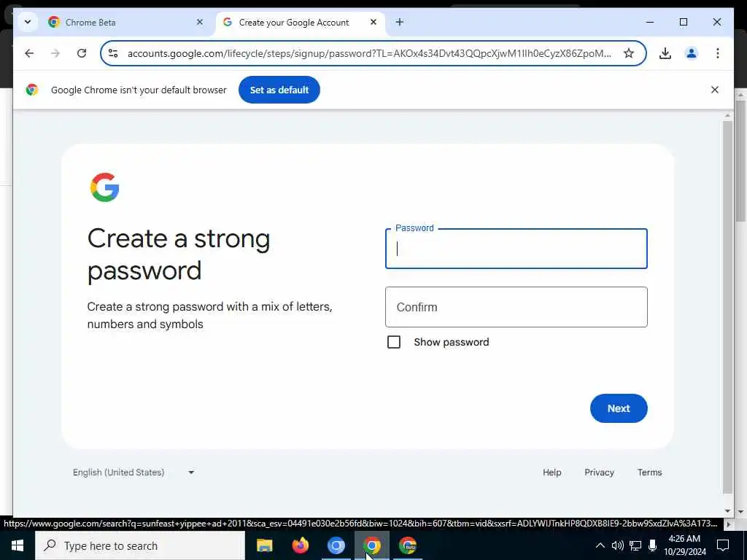Bookmark this page with the star icon
Image resolution: width=747 pixels, height=560 pixels.
pyautogui.click(x=628, y=53)
